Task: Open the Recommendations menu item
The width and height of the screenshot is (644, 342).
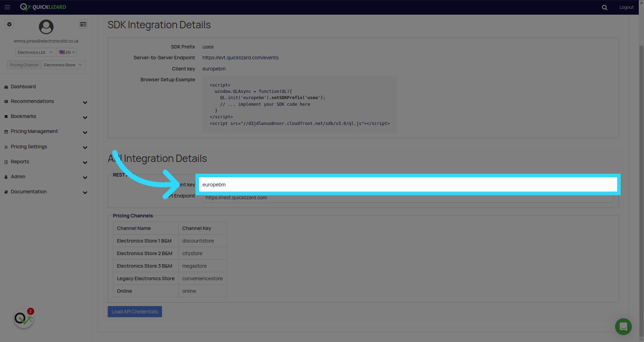Action: [x=32, y=101]
